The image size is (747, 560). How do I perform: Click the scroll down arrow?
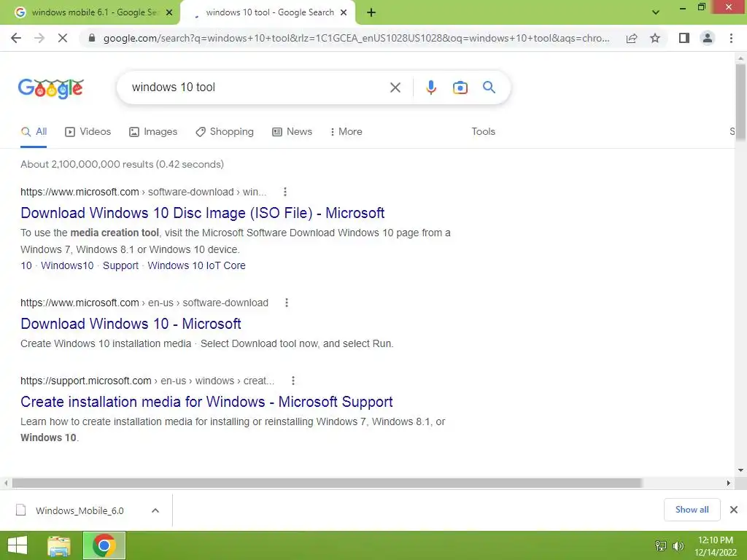740,470
